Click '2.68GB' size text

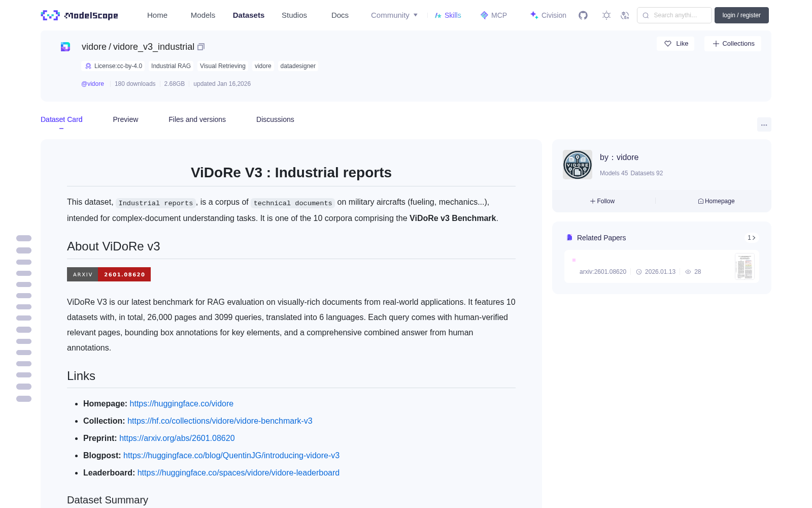[x=174, y=84]
